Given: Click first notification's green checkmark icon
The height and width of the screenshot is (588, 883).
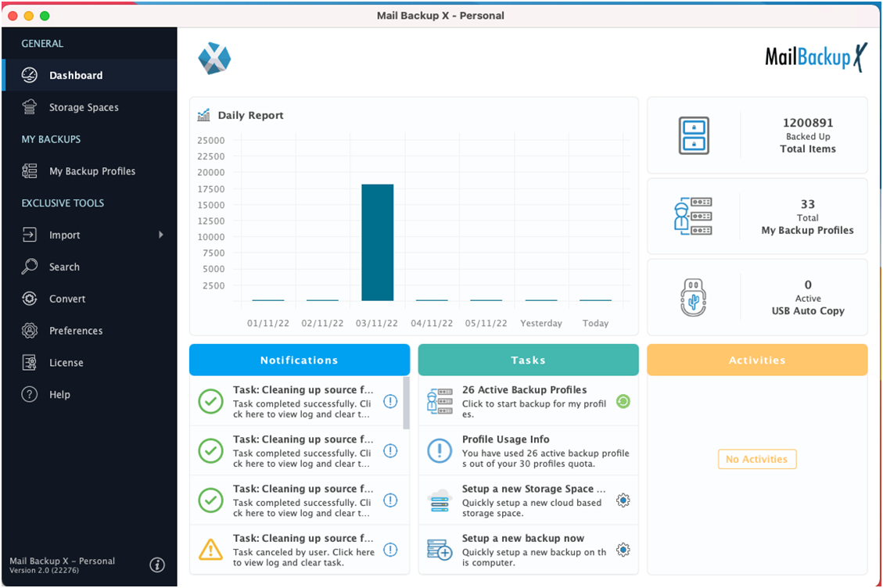Looking at the screenshot, I should [210, 402].
